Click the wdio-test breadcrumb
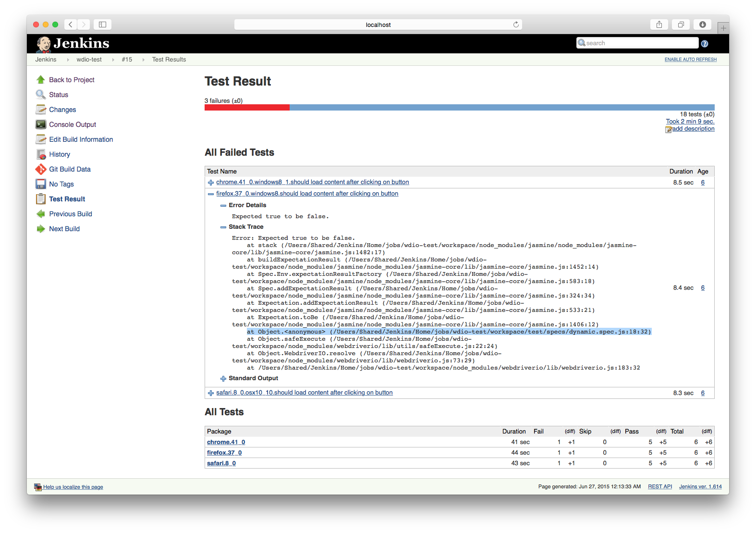 pos(89,60)
